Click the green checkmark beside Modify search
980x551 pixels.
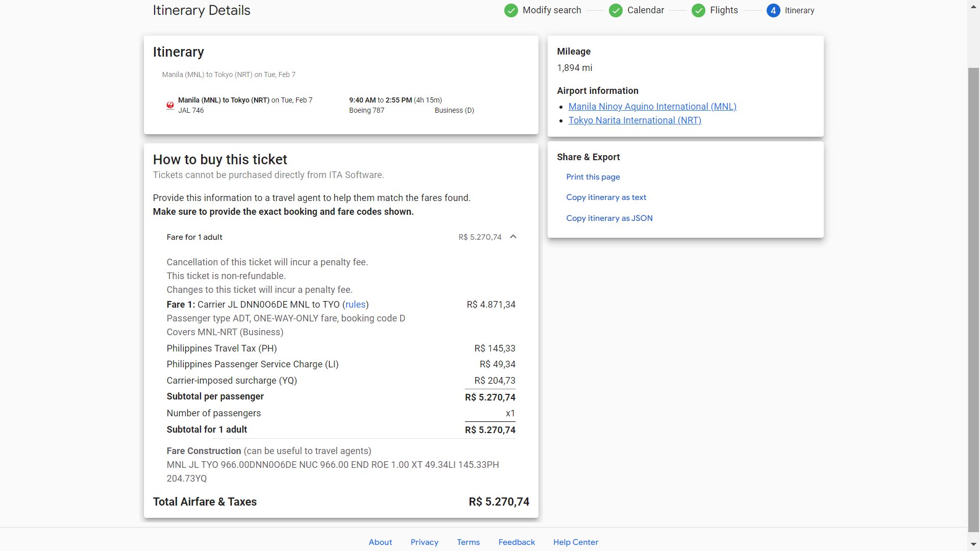click(x=511, y=10)
